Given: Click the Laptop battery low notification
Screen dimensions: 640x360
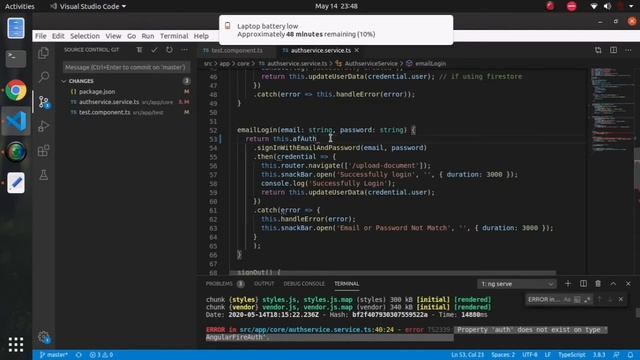Looking at the screenshot, I should tap(336, 30).
